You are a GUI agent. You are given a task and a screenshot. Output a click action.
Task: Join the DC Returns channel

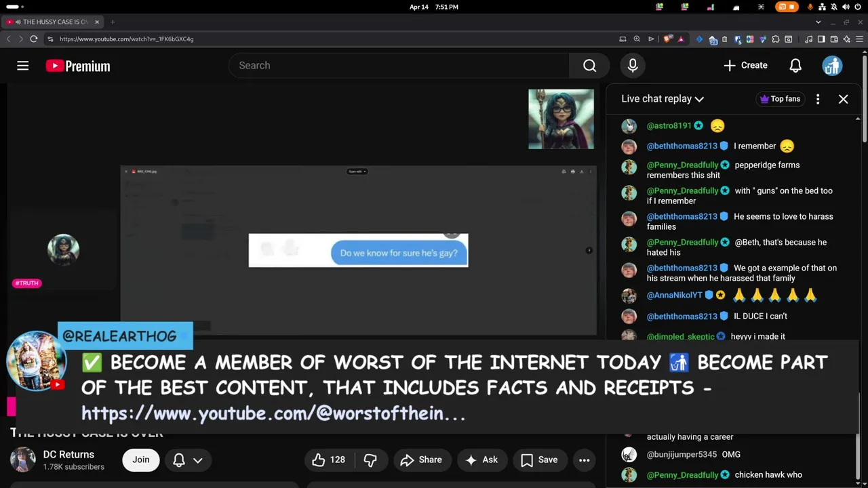[141, 460]
